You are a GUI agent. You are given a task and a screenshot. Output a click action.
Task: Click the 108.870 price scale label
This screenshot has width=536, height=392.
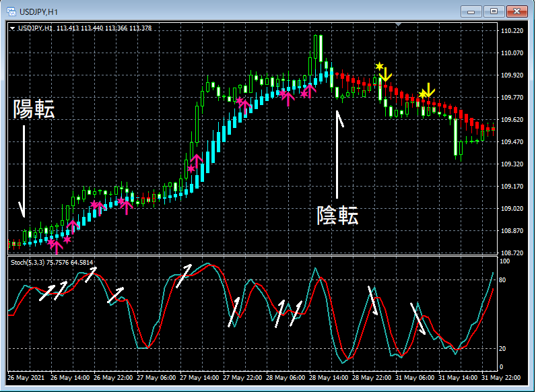click(512, 231)
